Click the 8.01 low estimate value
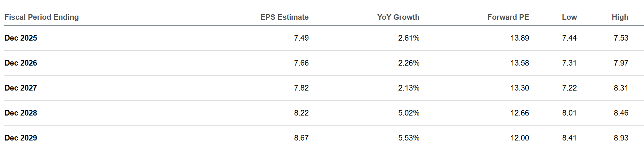The width and height of the screenshot is (644, 145). [x=569, y=113]
